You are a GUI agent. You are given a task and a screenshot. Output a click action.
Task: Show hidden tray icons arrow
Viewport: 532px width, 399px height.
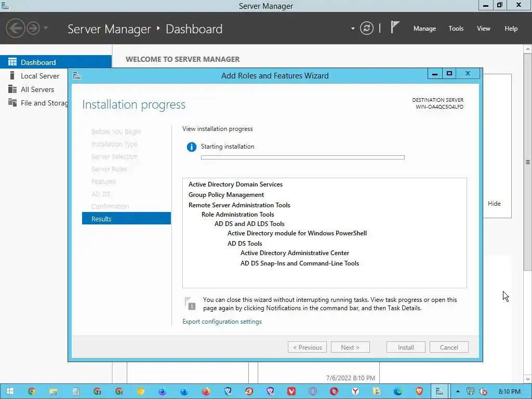click(x=458, y=392)
